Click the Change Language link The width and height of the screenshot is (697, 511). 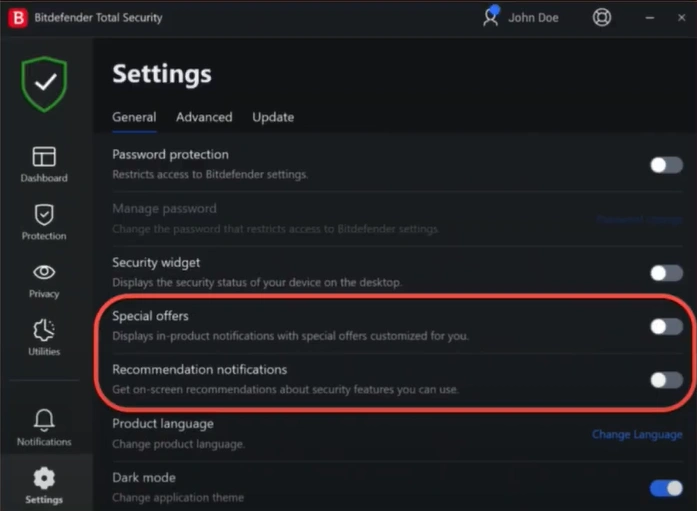[x=637, y=434]
